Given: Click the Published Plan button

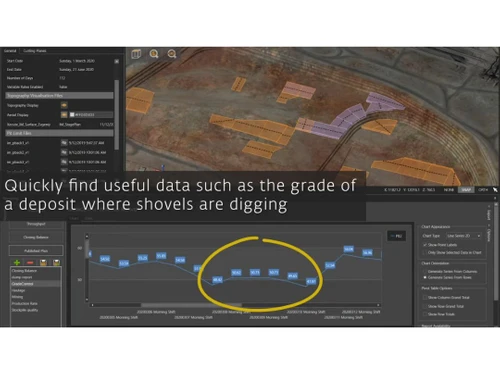Looking at the screenshot, I should (x=36, y=251).
